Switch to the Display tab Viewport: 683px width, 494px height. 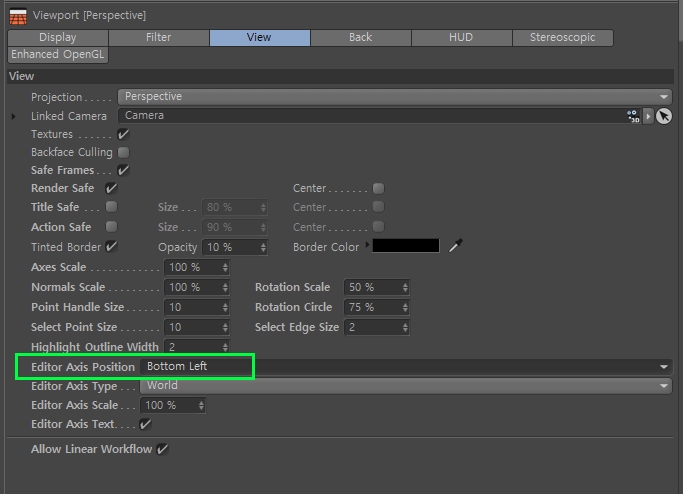[58, 37]
